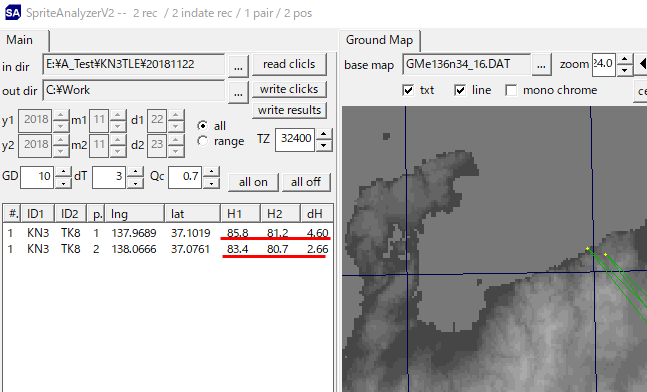Click the left arrow button beside zoom

click(x=642, y=64)
